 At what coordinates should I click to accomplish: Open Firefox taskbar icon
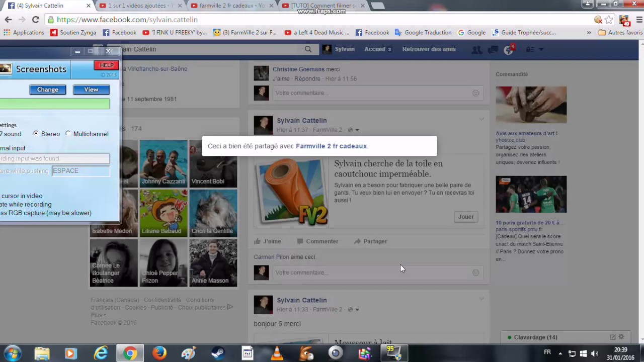(x=159, y=353)
